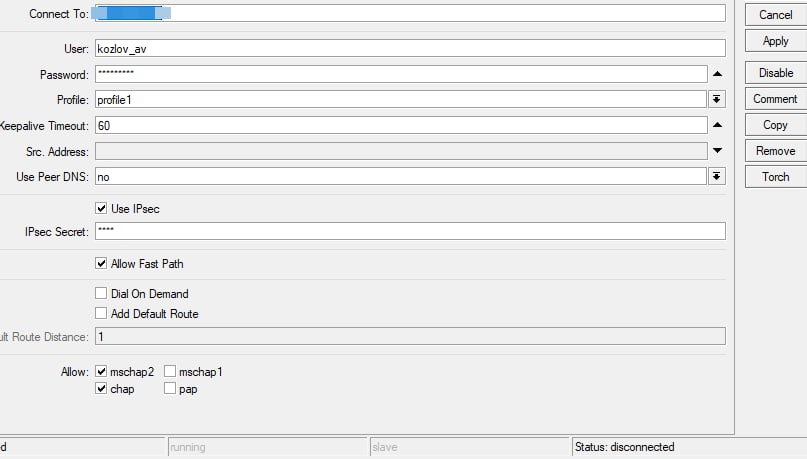Collapse the Keepalive Timeout arrow
The image size is (807, 459).
coord(717,125)
